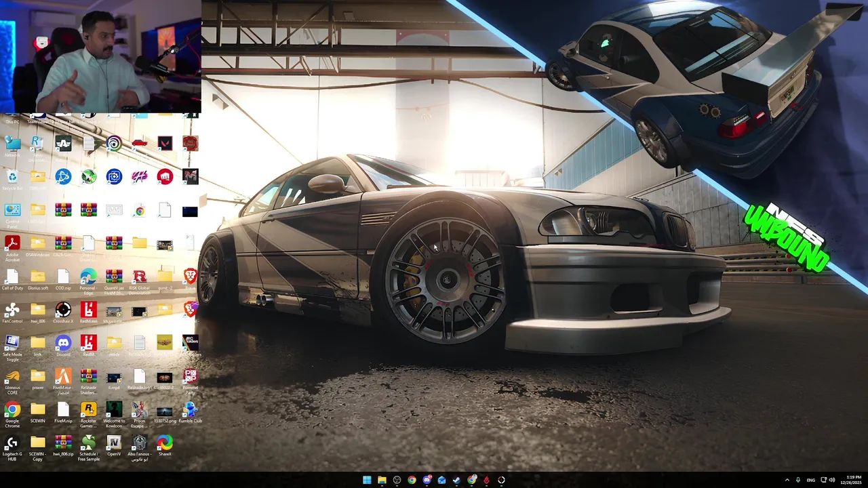Open the volume control tray icon
The image size is (868, 488).
(x=832, y=480)
